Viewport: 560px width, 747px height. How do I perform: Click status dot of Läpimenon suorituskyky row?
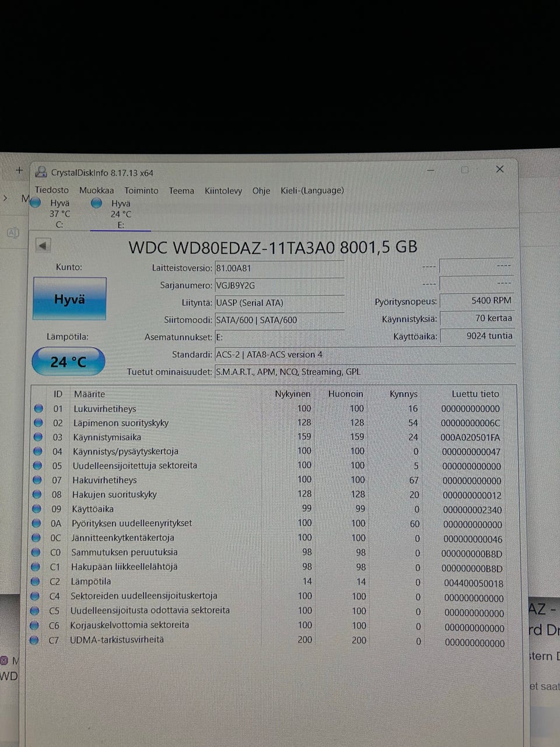[x=38, y=423]
